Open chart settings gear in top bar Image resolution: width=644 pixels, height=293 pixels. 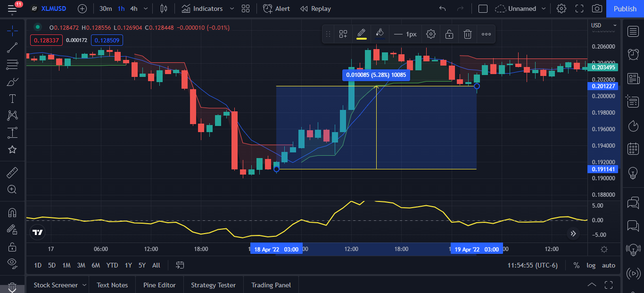coord(561,8)
